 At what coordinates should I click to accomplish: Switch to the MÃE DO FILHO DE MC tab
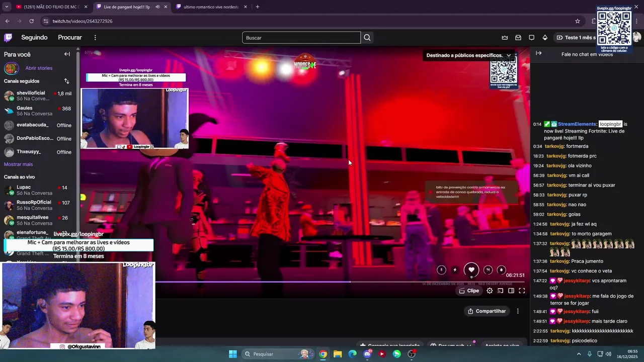52,7
